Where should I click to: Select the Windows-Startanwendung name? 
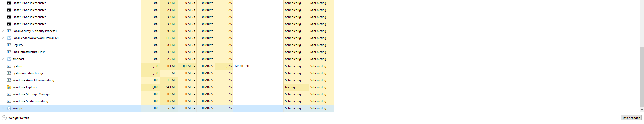[30, 101]
